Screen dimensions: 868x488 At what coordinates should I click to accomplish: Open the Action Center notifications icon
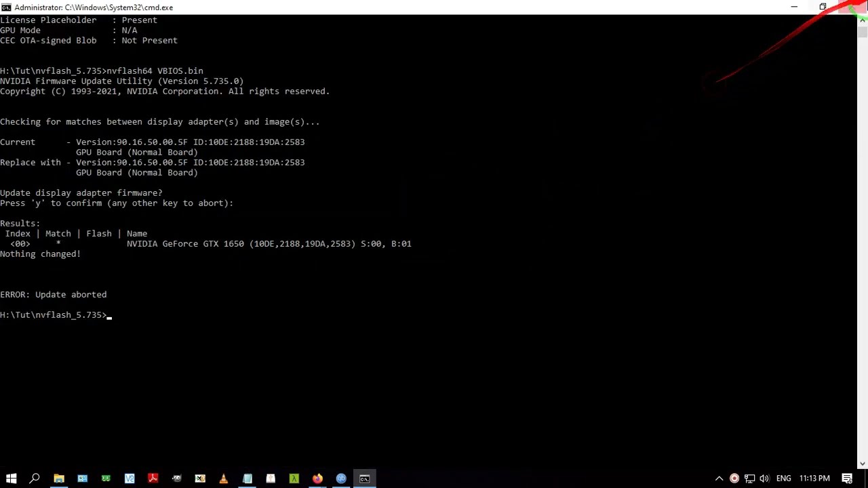coord(847,479)
